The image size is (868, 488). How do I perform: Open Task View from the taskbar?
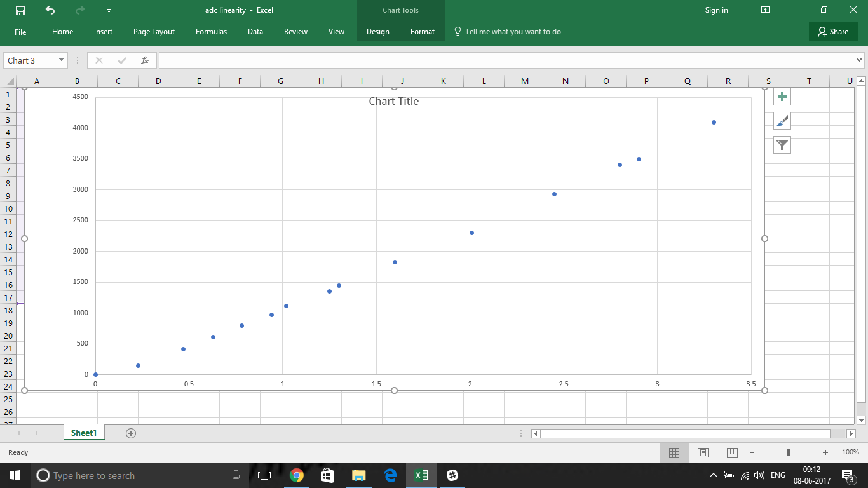pos(264,475)
